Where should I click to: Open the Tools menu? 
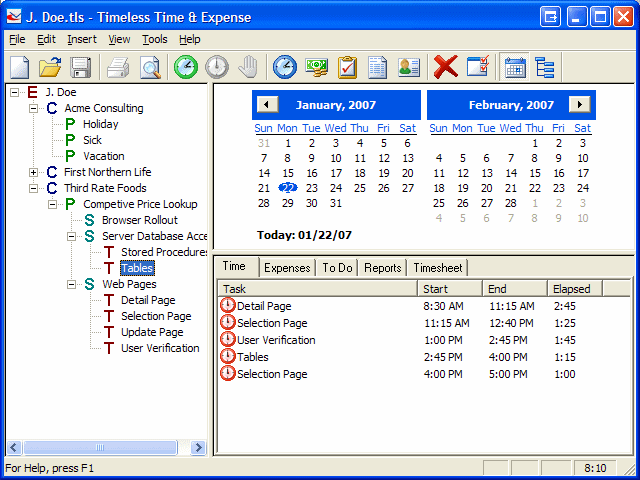coord(154,39)
